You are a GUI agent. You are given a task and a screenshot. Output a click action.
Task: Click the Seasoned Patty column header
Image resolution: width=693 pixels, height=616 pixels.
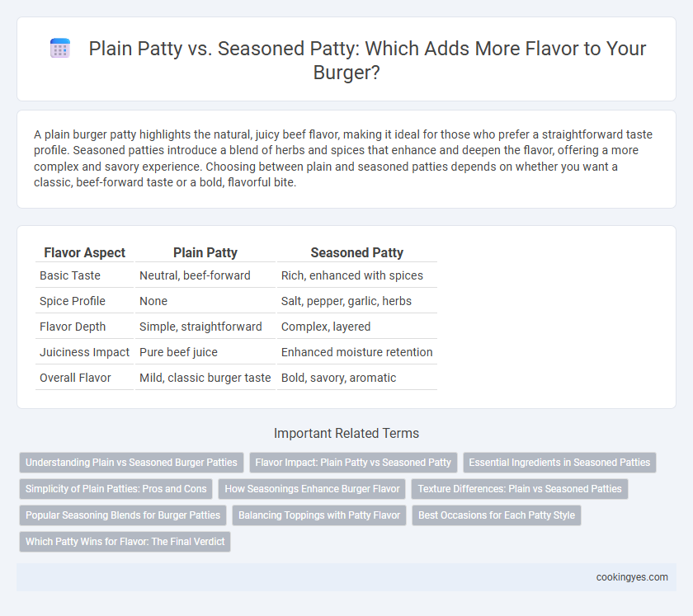click(356, 253)
